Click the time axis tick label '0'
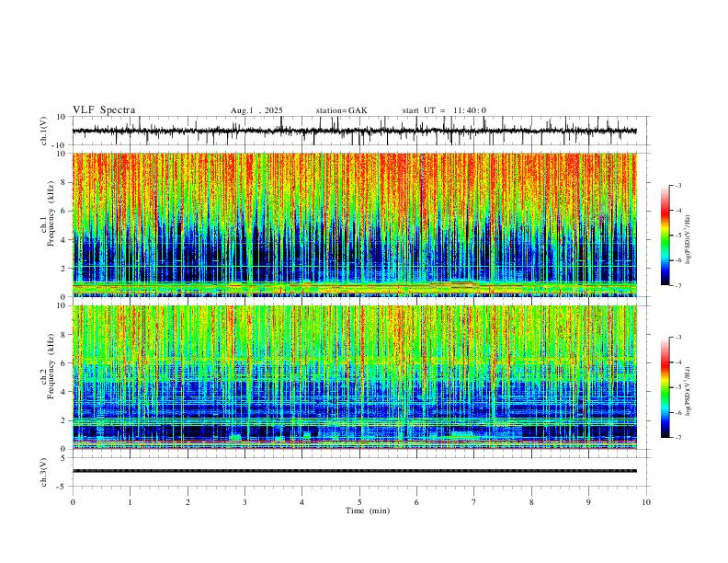 [x=73, y=502]
